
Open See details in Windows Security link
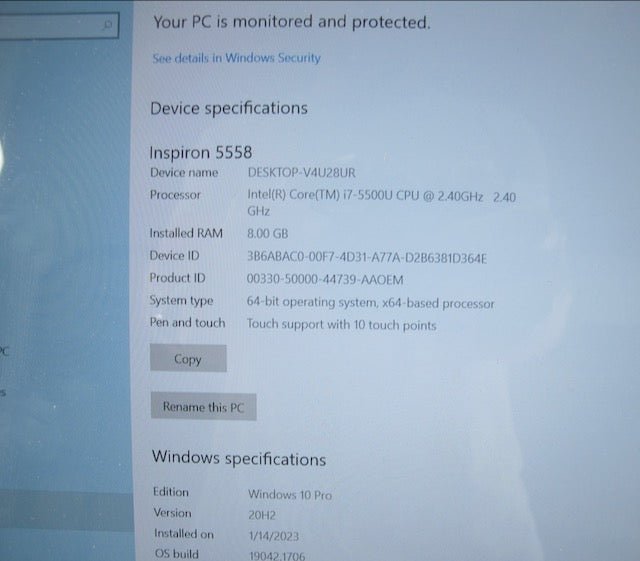(x=236, y=58)
